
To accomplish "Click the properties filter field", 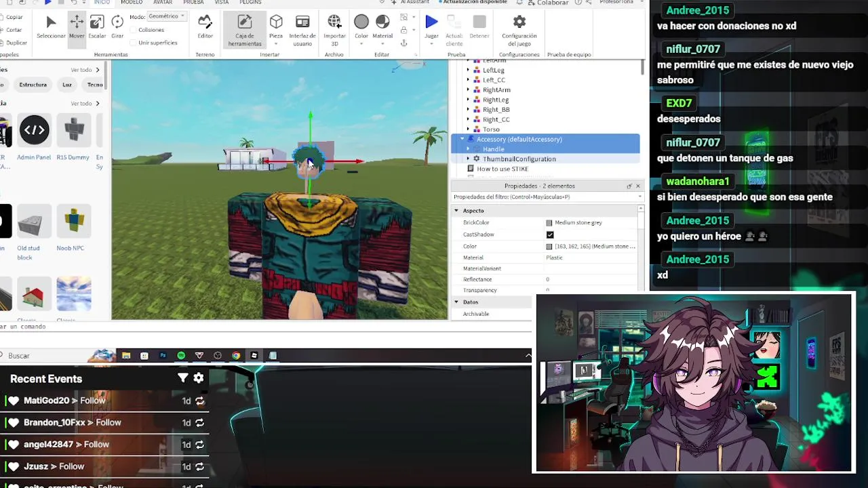I will tap(547, 197).
